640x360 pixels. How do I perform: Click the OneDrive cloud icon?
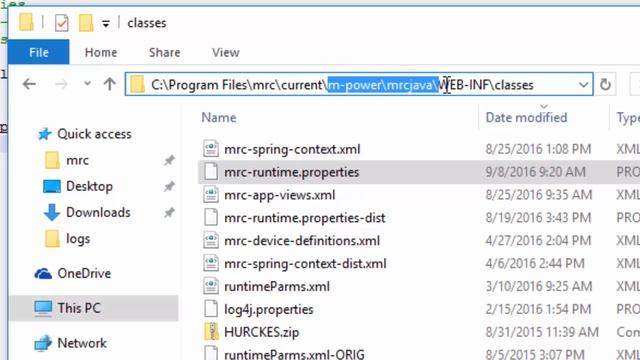(43, 273)
